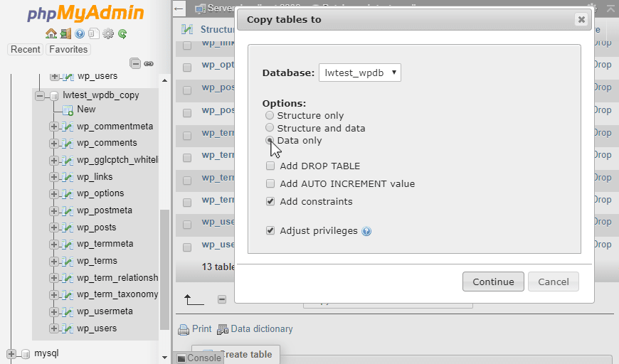619x364 pixels.
Task: Expand wp_termmeta tree node
Action: 53,245
